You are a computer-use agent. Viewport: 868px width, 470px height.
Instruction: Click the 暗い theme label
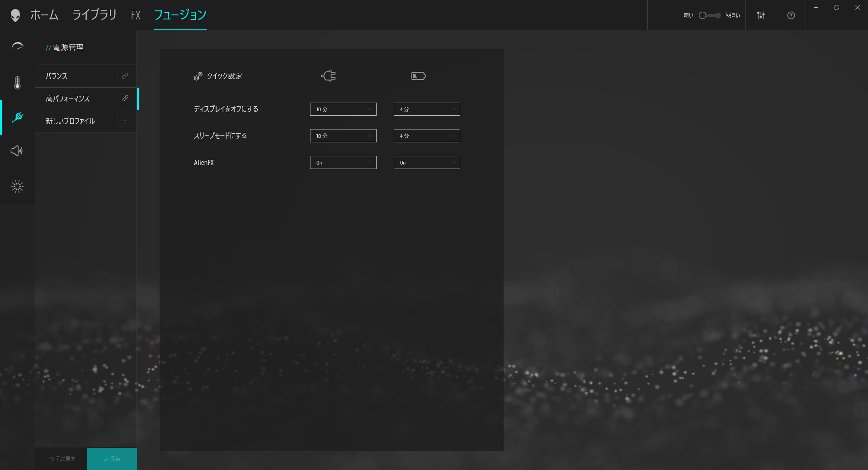pyautogui.click(x=688, y=15)
